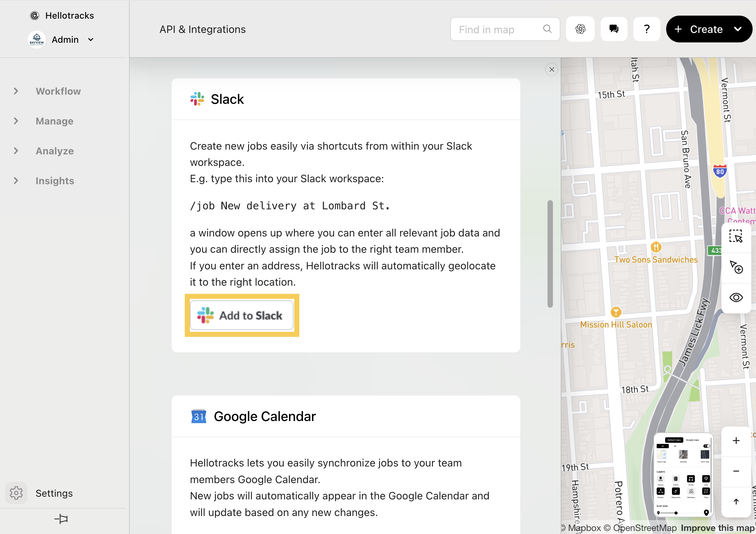
Task: Click the small pin at slider start
Action: point(658,513)
